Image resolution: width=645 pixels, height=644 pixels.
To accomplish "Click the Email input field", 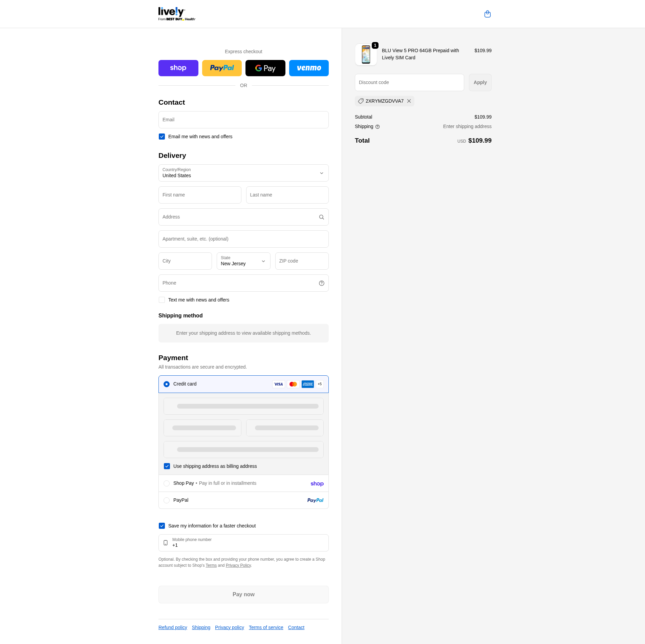I will pos(243,120).
